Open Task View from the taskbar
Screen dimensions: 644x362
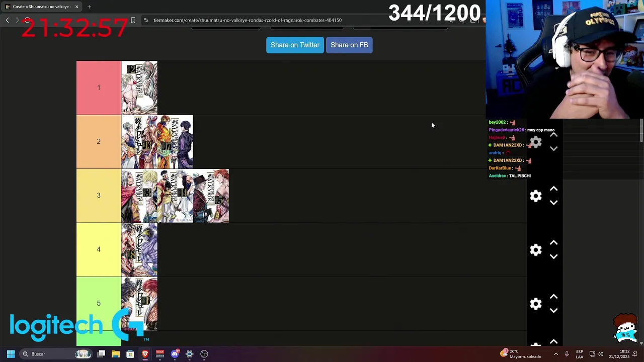click(101, 354)
